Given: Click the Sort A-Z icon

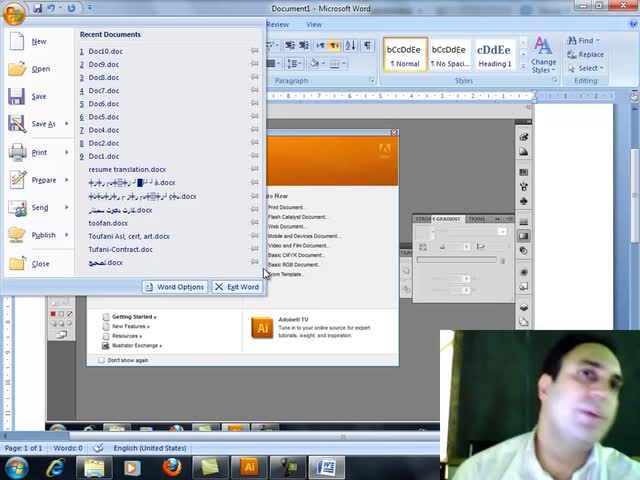Looking at the screenshot, I should pyautogui.click(x=351, y=45).
